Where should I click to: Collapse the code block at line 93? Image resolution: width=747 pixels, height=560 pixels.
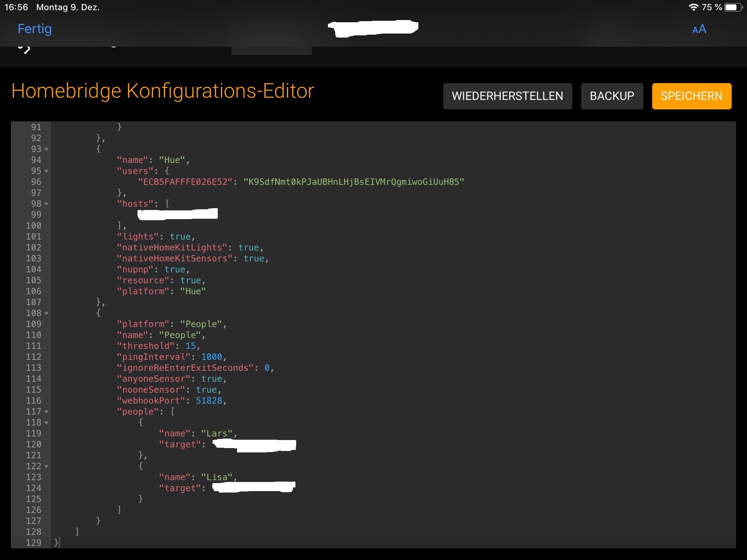point(46,149)
